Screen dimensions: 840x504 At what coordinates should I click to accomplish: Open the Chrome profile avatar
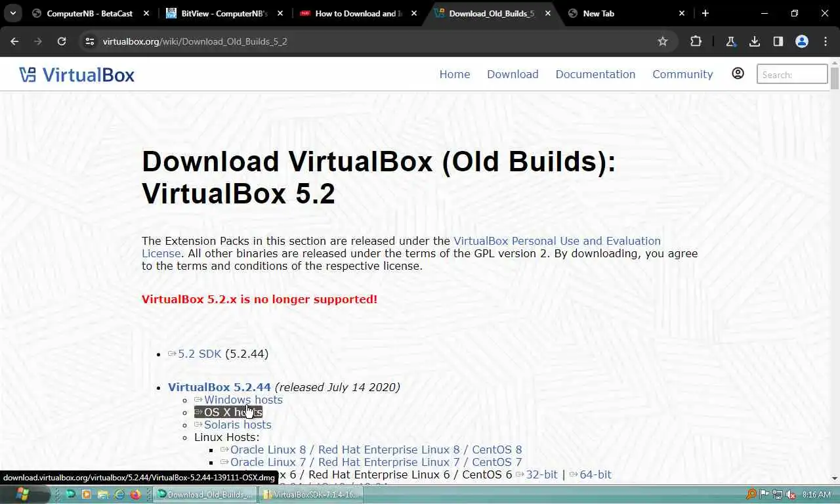pyautogui.click(x=802, y=41)
